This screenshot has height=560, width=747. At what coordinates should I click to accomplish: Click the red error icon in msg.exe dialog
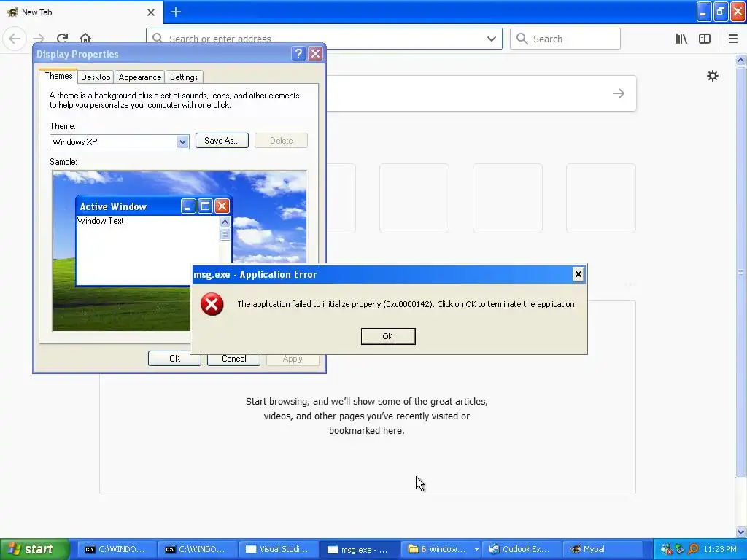(x=212, y=304)
